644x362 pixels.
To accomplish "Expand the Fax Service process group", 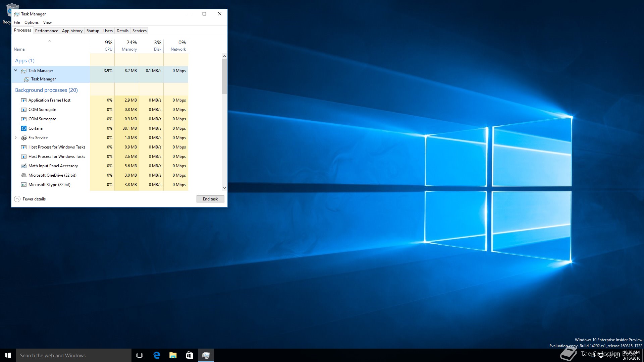I will (16, 138).
